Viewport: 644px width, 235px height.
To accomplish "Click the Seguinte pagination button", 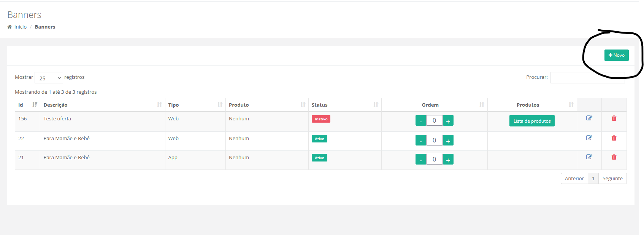I will [612, 178].
